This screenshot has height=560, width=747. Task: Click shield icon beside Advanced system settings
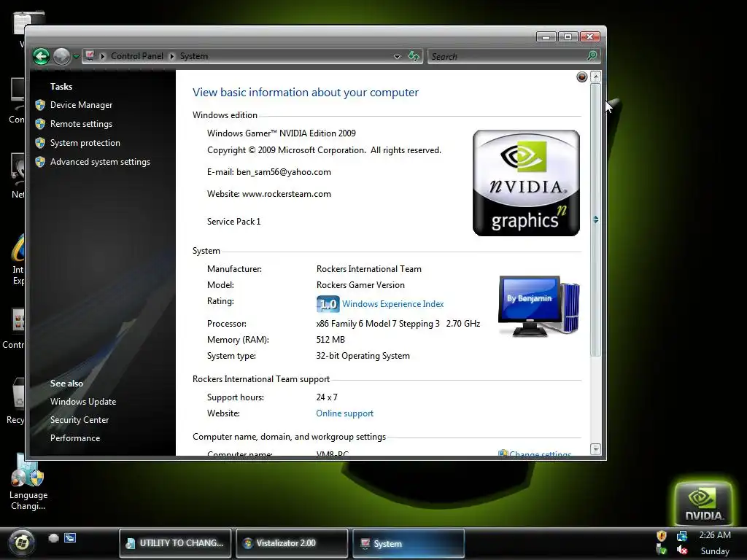click(41, 162)
